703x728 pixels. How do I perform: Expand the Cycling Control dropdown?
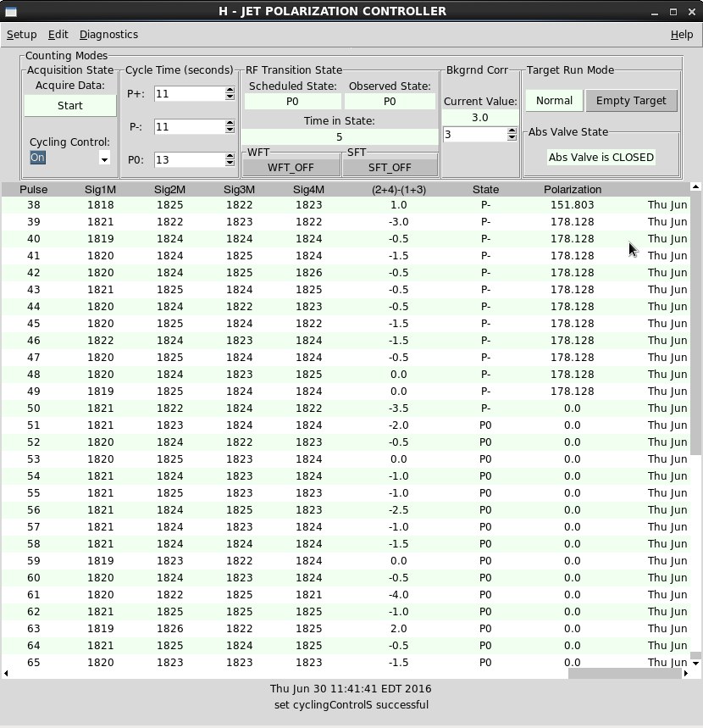coord(104,158)
